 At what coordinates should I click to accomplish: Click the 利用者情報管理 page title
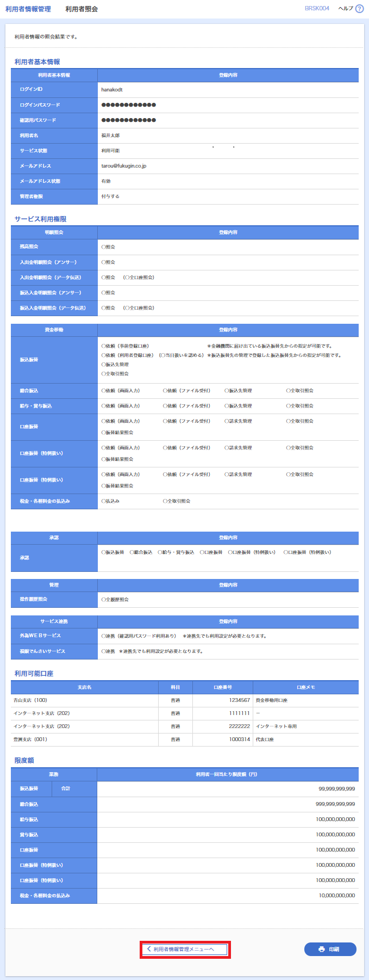click(28, 9)
